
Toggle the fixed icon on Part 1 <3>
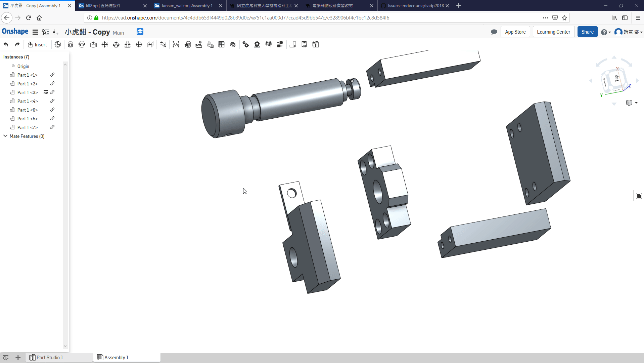coord(46,92)
